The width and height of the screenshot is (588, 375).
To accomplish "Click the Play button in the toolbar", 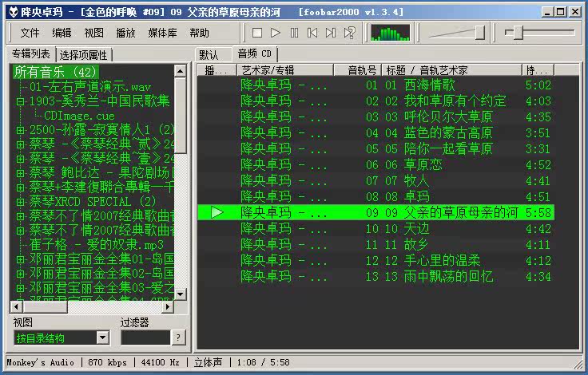I will 276,33.
